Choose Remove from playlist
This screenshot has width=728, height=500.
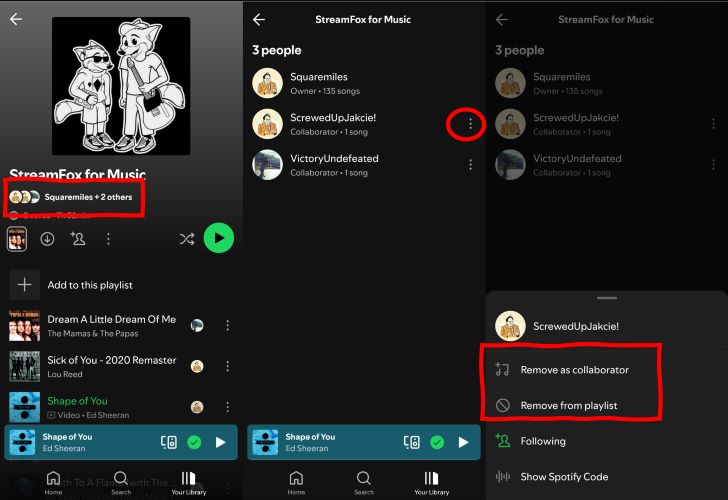point(571,406)
